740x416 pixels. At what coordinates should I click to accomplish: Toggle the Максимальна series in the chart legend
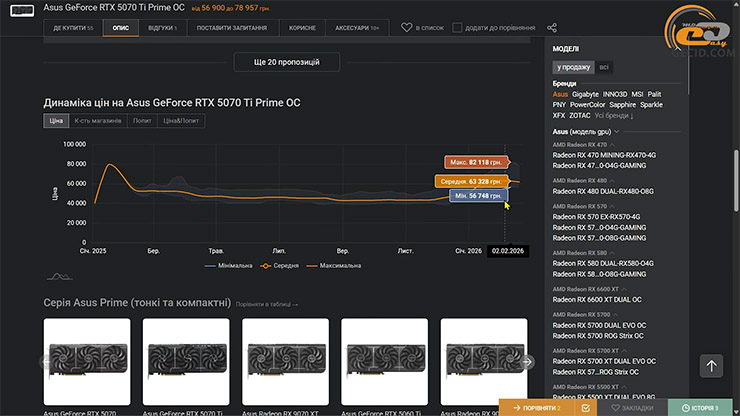[x=333, y=266]
